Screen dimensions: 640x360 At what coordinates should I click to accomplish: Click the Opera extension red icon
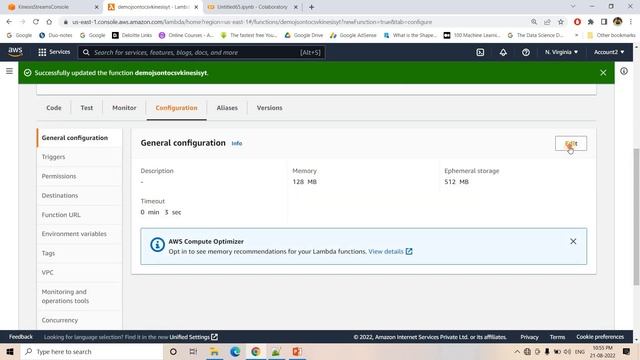point(577,22)
